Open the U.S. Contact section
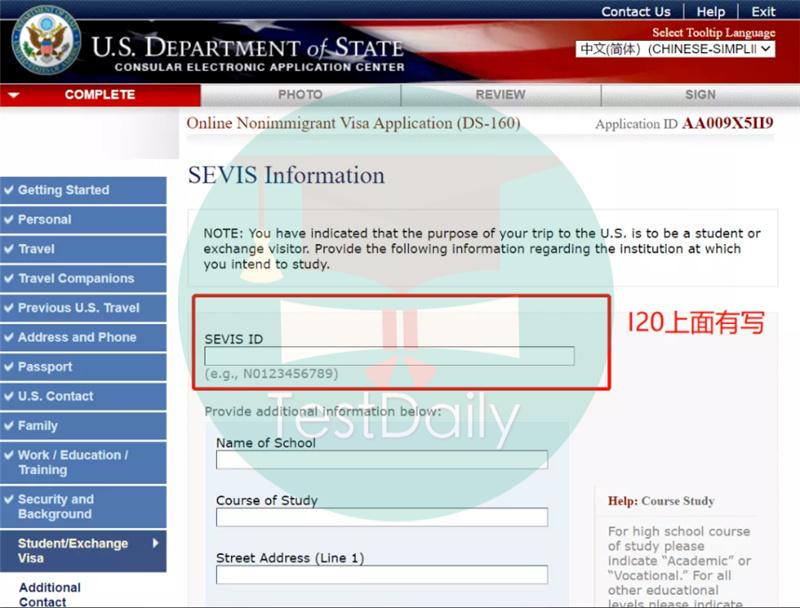800x608 pixels. (83, 396)
